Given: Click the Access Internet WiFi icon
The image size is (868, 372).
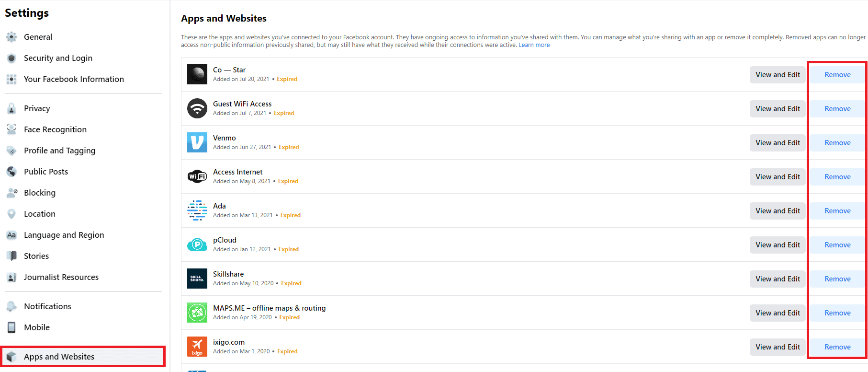Looking at the screenshot, I should click(x=197, y=176).
